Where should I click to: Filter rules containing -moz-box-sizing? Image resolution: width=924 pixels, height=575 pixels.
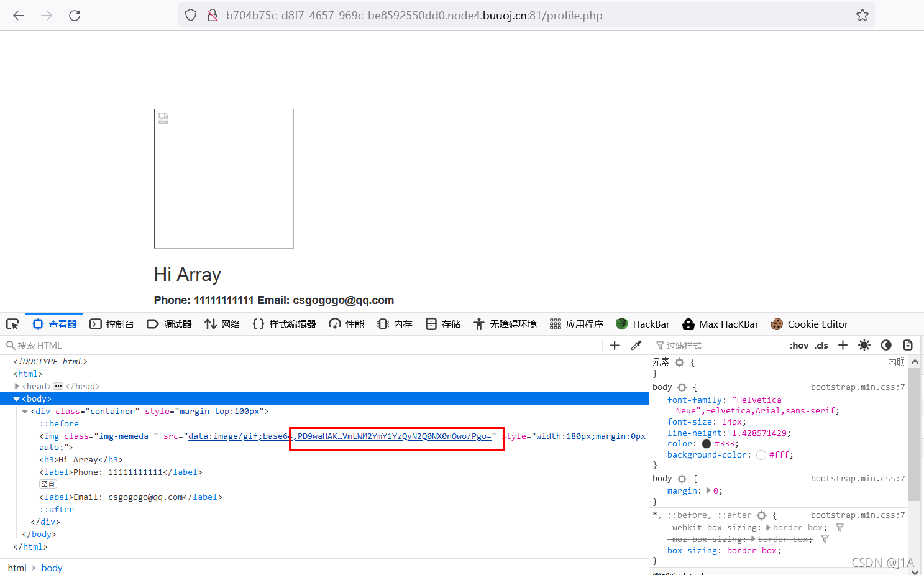tap(825, 539)
